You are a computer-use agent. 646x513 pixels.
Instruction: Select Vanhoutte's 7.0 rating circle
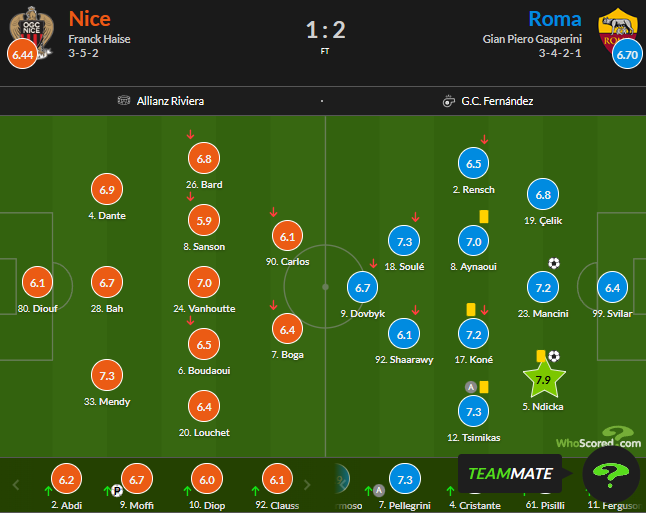(205, 284)
